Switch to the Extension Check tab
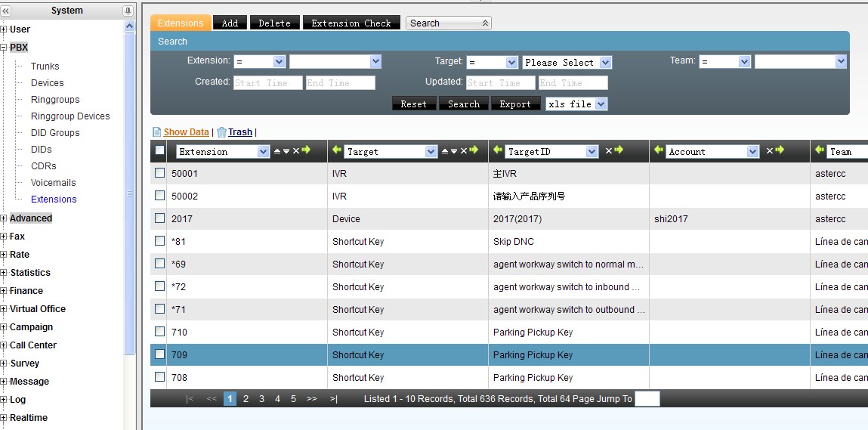The width and height of the screenshot is (868, 430). coord(351,23)
